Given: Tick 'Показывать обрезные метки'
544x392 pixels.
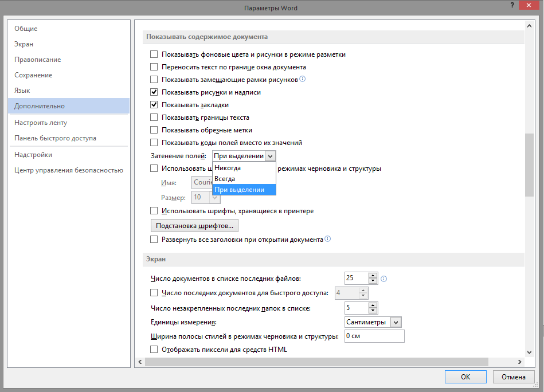Looking at the screenshot, I should click(x=154, y=130).
